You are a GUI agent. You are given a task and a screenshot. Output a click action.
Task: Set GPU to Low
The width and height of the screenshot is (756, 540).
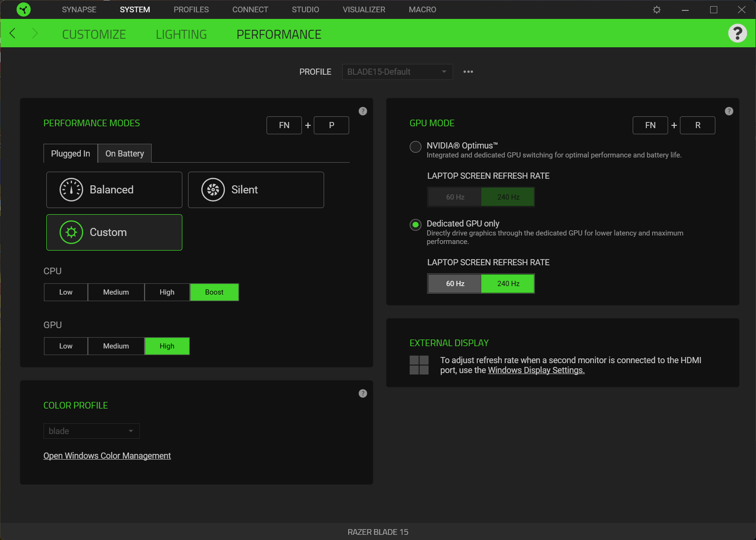click(x=66, y=346)
